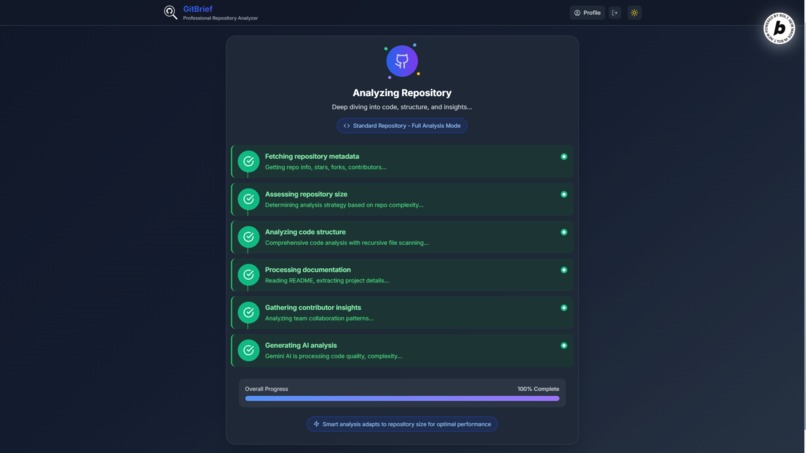Click the 'Processing documentation' step title
806x453 pixels.
[x=308, y=270]
